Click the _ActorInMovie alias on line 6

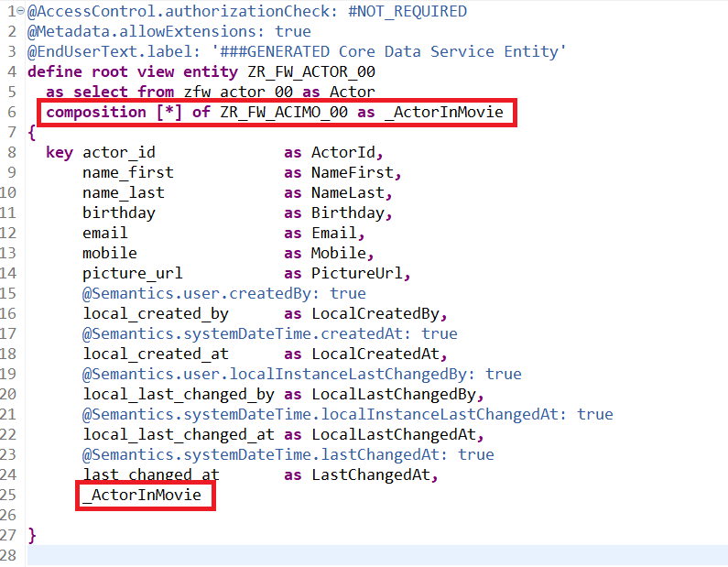point(444,112)
